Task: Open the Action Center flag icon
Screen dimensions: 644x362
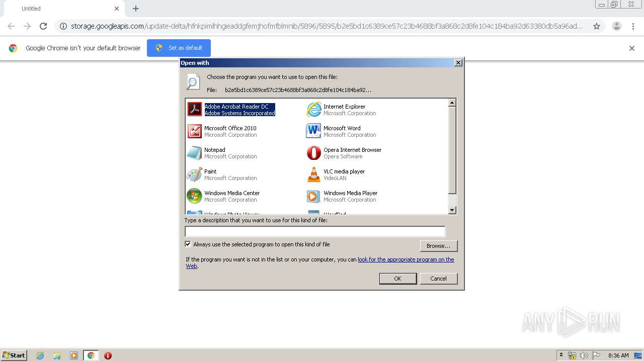Action: (x=596, y=355)
